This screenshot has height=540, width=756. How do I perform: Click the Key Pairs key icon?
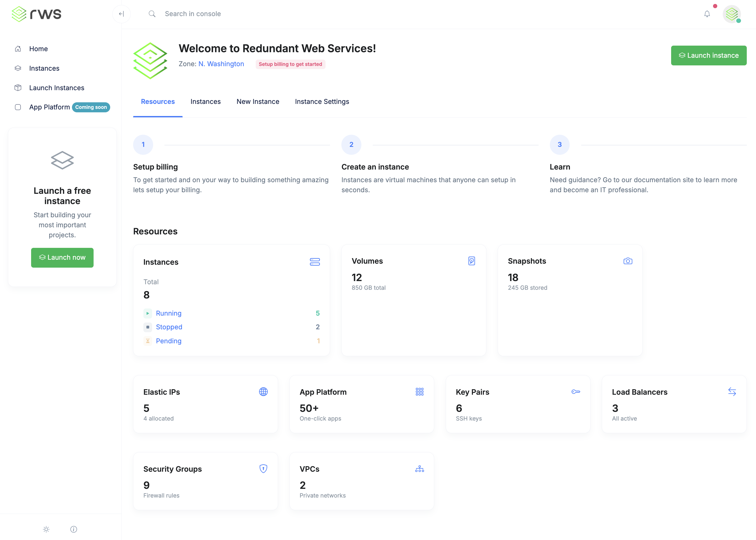tap(575, 392)
